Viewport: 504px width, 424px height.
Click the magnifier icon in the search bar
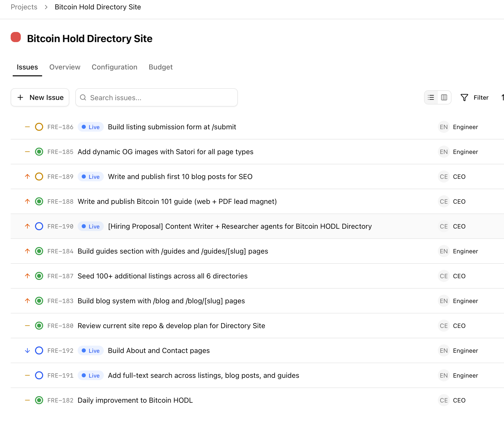tap(83, 97)
